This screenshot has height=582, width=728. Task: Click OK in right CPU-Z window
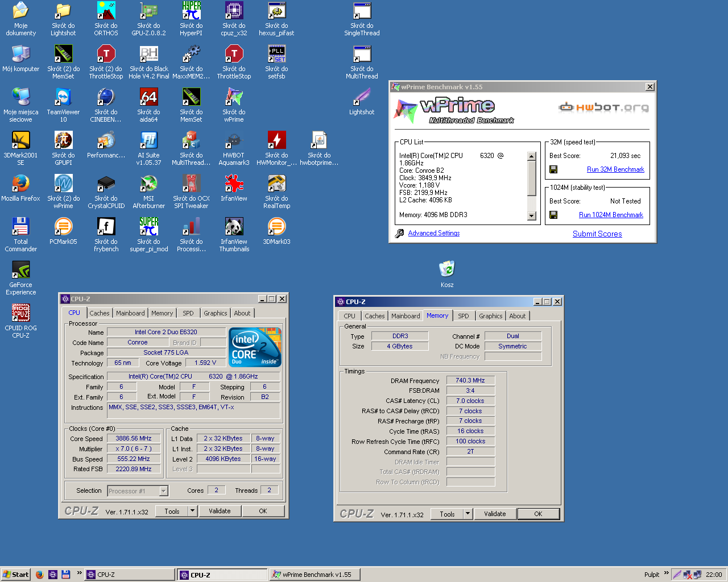pos(538,514)
